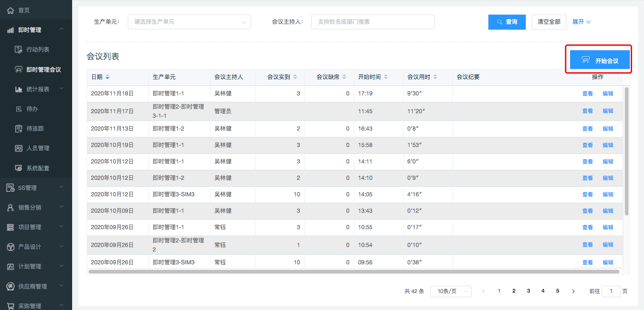Click the 人员管理 ID card icon
The image size is (644, 310).
(19, 148)
